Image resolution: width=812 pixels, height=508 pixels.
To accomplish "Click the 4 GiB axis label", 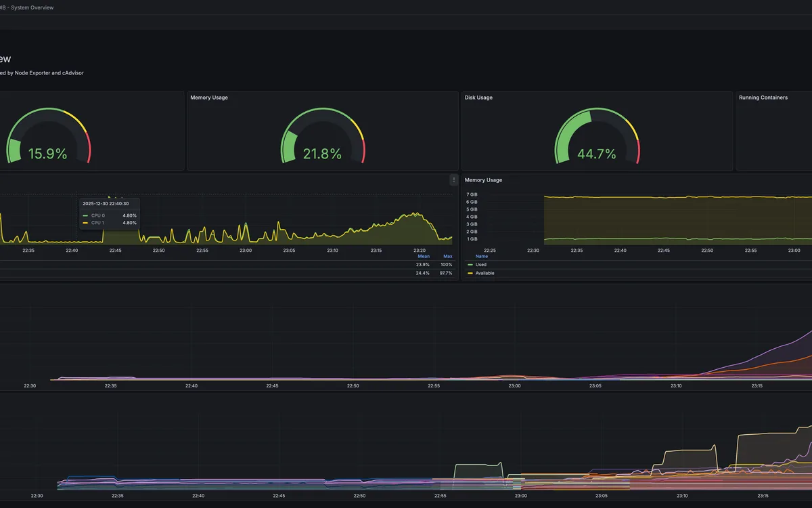I will click(472, 217).
